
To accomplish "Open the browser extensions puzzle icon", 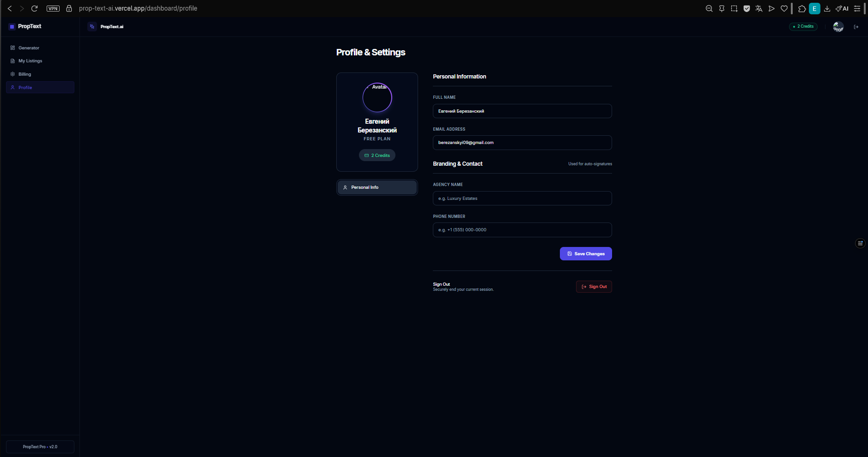I will (x=802, y=8).
